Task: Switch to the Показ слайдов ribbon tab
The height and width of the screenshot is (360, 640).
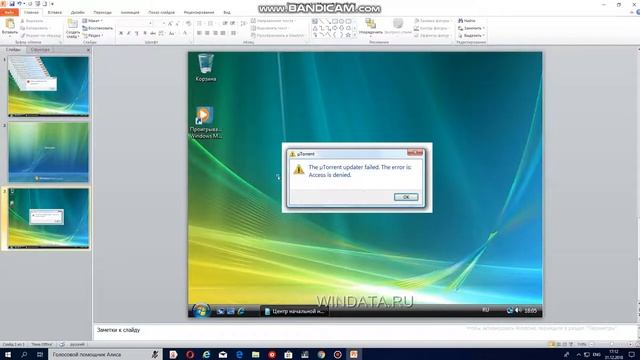Action: [162, 12]
